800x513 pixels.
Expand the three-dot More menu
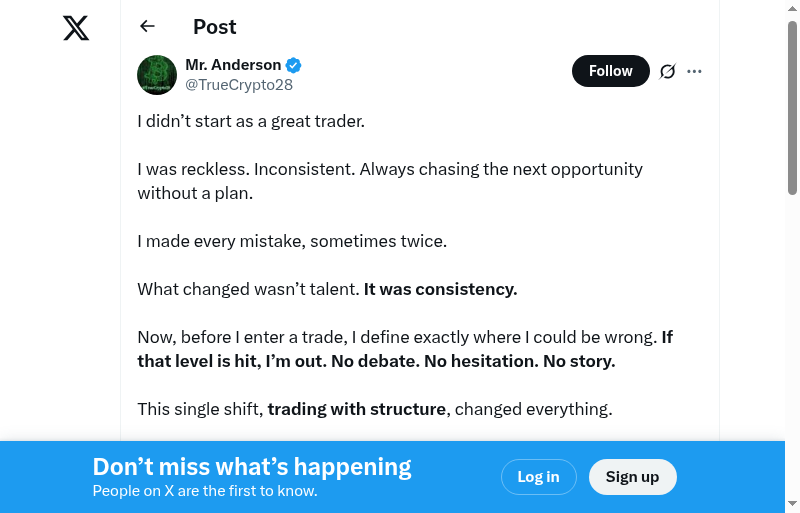click(695, 71)
